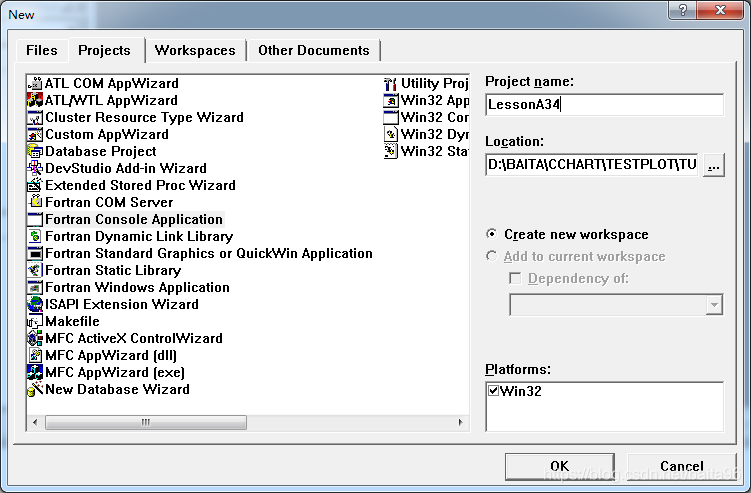Choose the Fortran Windows Application icon
The width and height of the screenshot is (751, 493).
35,287
